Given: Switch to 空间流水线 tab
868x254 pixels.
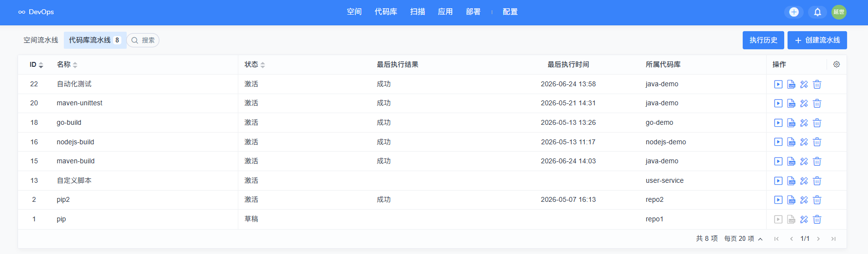Looking at the screenshot, I should (x=41, y=40).
